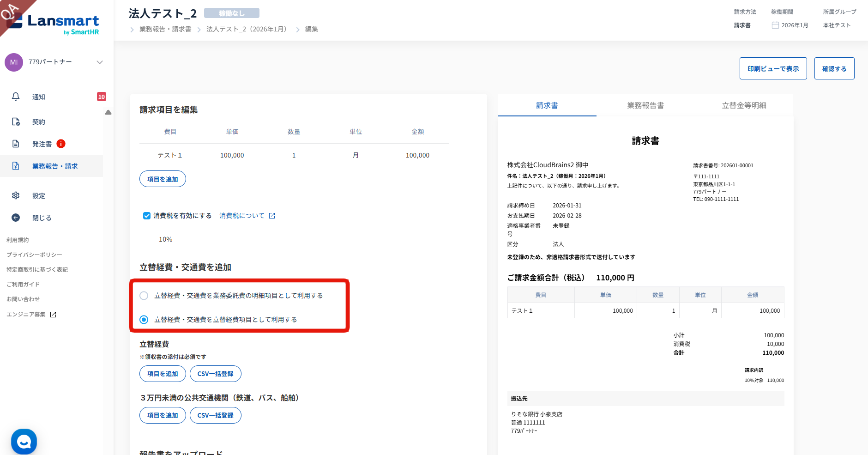The width and height of the screenshot is (868, 455).
Task: Switch to the 立替金等明細 tab
Action: [743, 105]
